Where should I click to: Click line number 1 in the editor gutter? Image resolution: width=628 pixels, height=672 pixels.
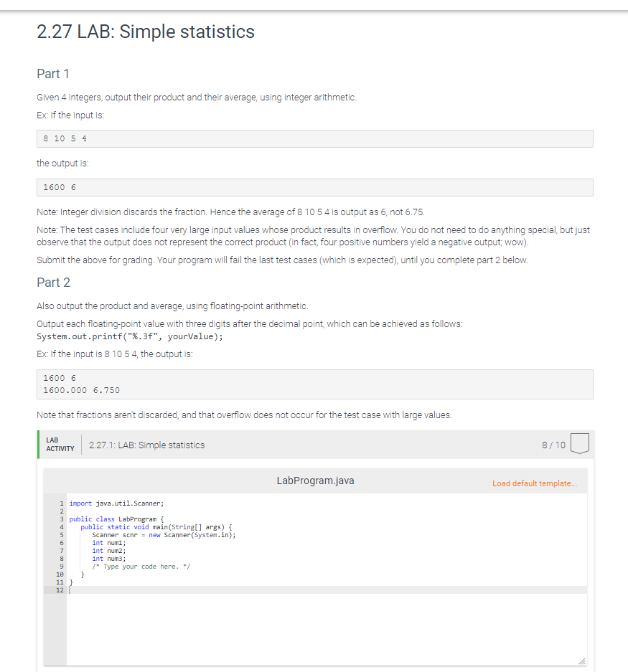click(62, 503)
